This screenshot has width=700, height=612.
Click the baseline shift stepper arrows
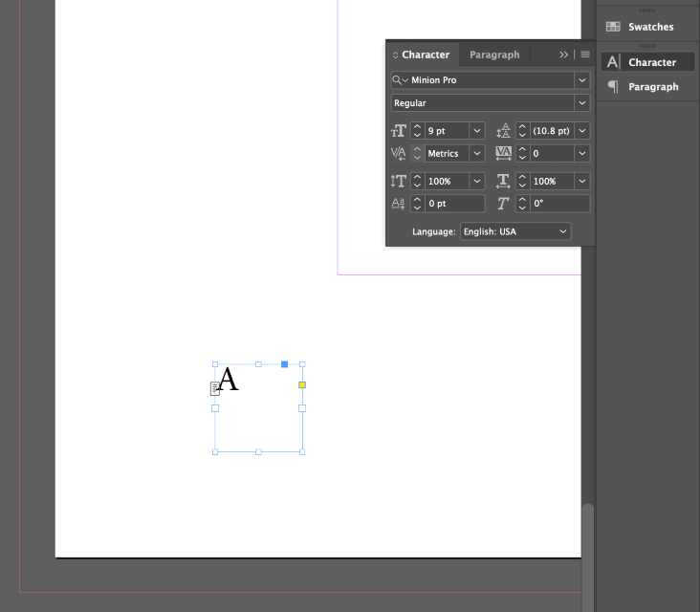click(x=417, y=204)
